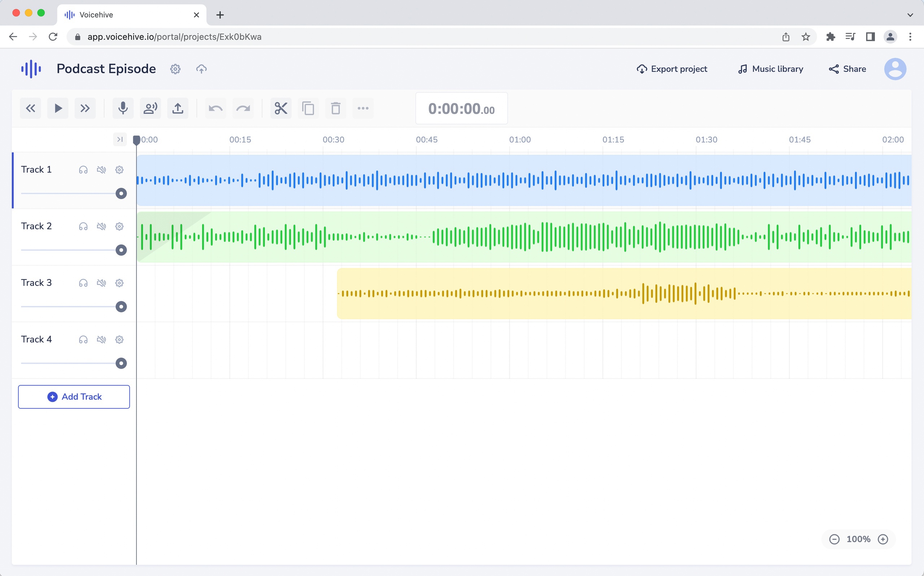924x576 pixels.
Task: Click the rewind button in the toolbar
Action: pos(30,109)
